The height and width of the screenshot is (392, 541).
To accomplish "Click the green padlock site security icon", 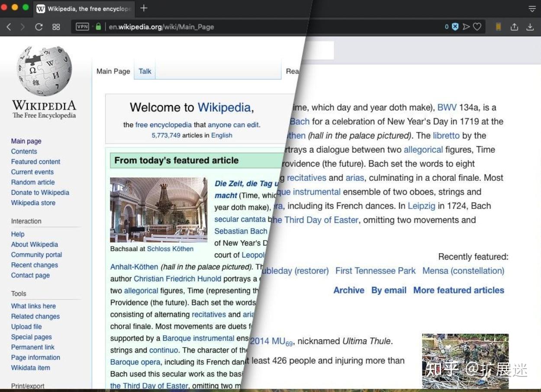I will point(98,26).
